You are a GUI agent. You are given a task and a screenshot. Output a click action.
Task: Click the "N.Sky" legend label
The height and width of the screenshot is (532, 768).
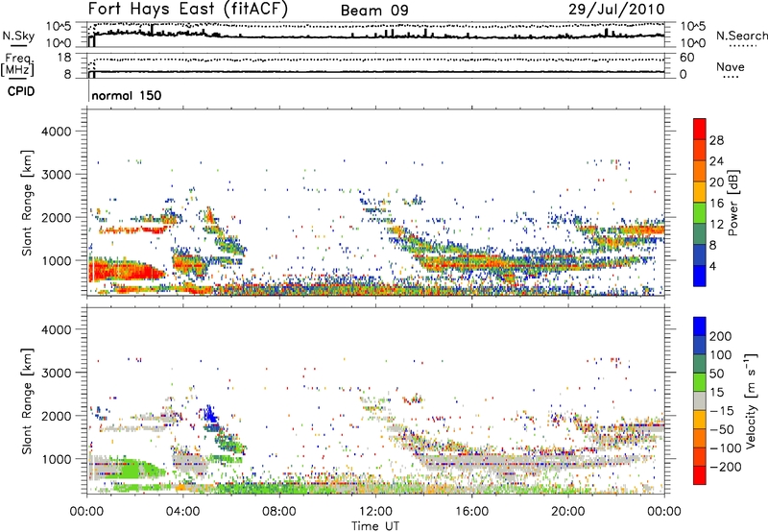pyautogui.click(x=18, y=36)
